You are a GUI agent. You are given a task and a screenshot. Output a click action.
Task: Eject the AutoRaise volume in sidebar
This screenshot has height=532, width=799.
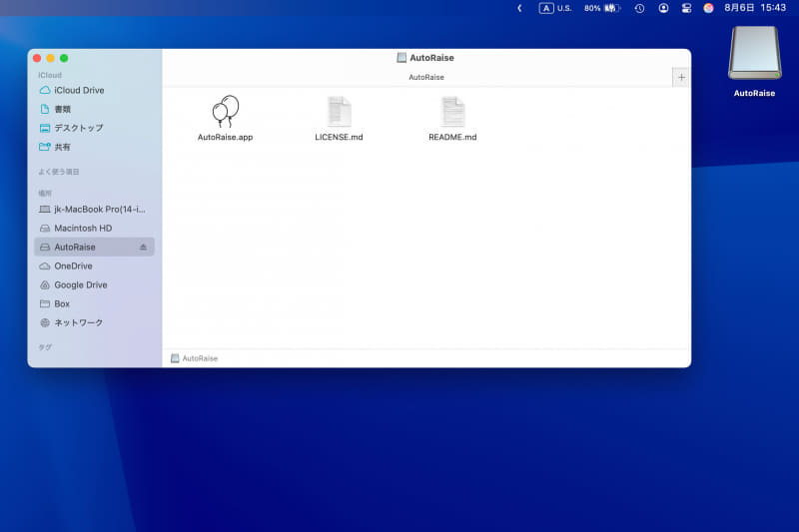(x=143, y=247)
